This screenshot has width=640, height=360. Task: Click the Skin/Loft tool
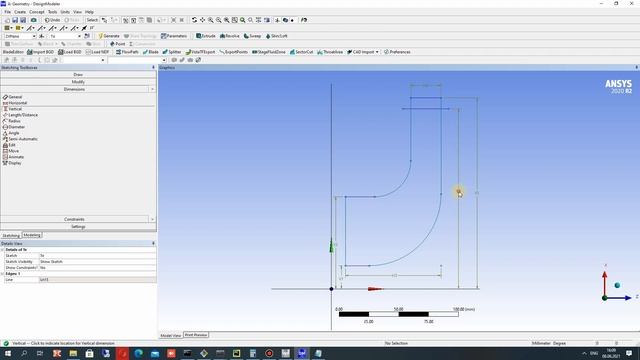point(277,36)
